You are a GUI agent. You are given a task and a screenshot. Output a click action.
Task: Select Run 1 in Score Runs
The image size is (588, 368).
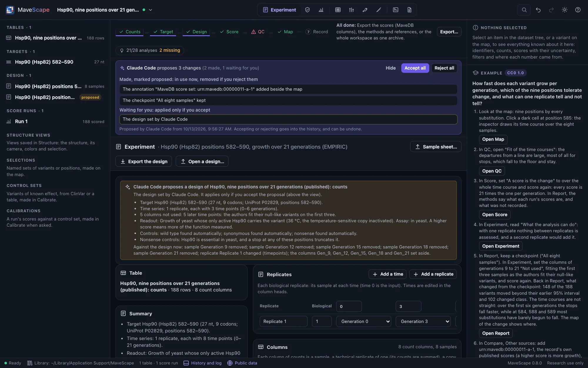pos(55,121)
